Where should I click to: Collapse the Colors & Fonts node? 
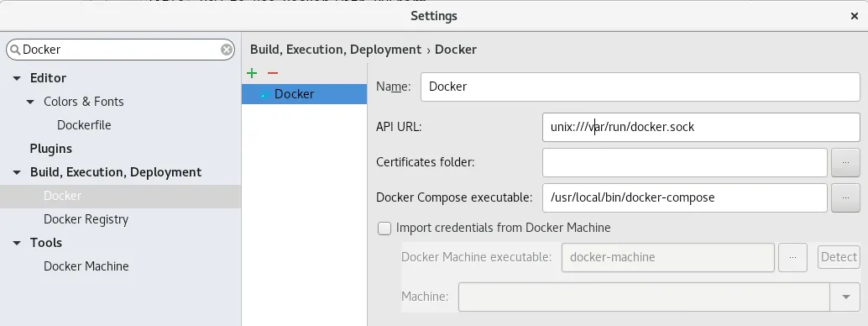click(x=30, y=102)
